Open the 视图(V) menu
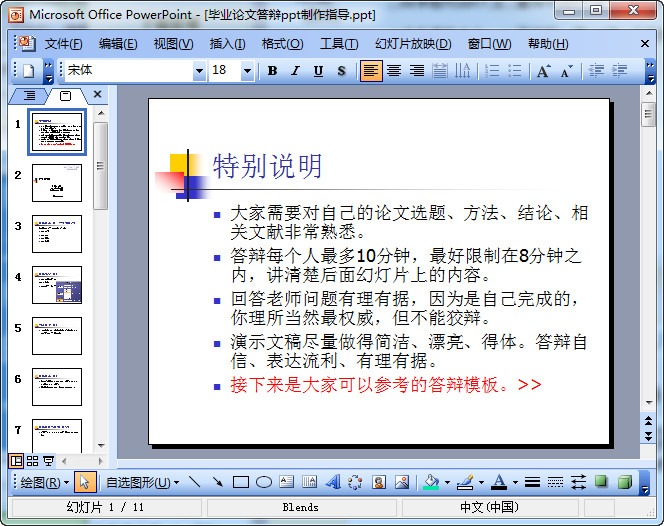 click(173, 44)
